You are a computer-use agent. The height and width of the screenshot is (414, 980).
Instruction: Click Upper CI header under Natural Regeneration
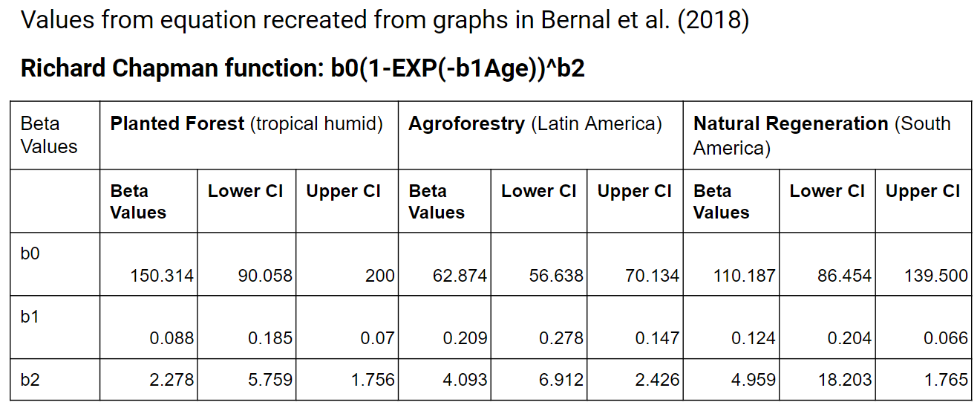(922, 192)
